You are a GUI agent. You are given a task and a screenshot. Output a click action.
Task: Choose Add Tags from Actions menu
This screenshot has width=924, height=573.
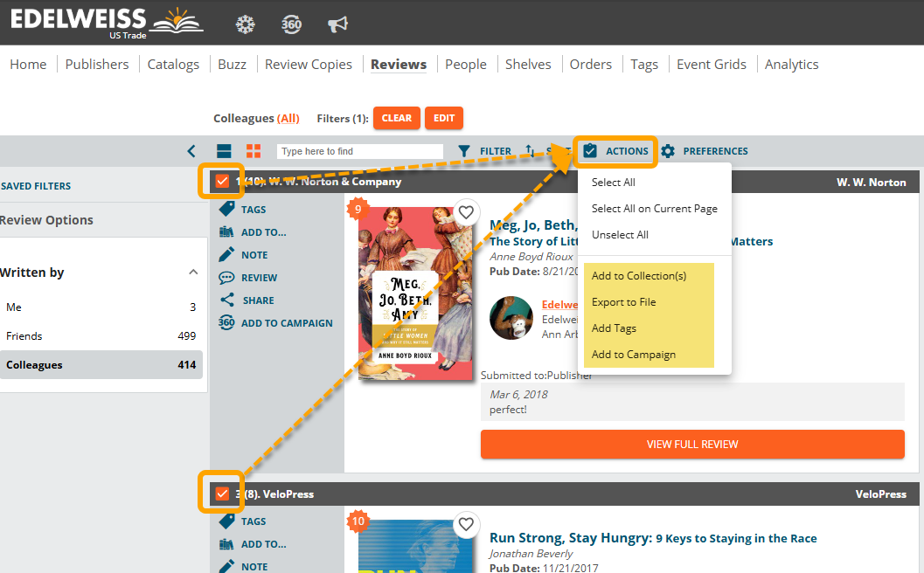click(x=614, y=328)
